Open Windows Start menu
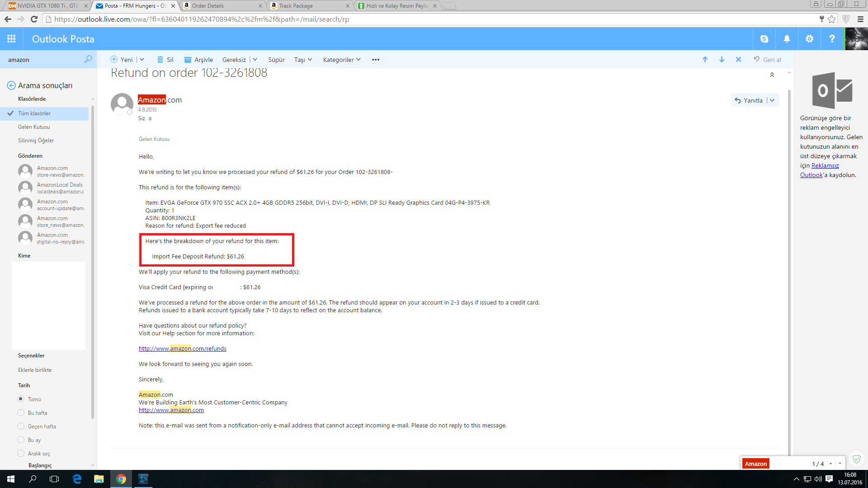868x488 pixels. coord(11,479)
